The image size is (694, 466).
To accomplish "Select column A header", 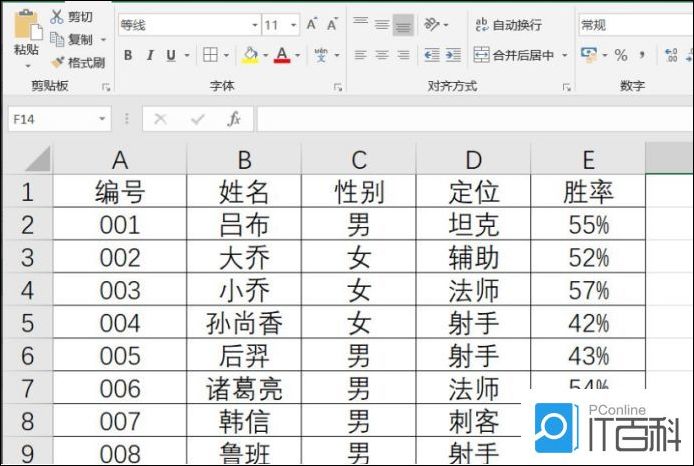I will [120, 159].
